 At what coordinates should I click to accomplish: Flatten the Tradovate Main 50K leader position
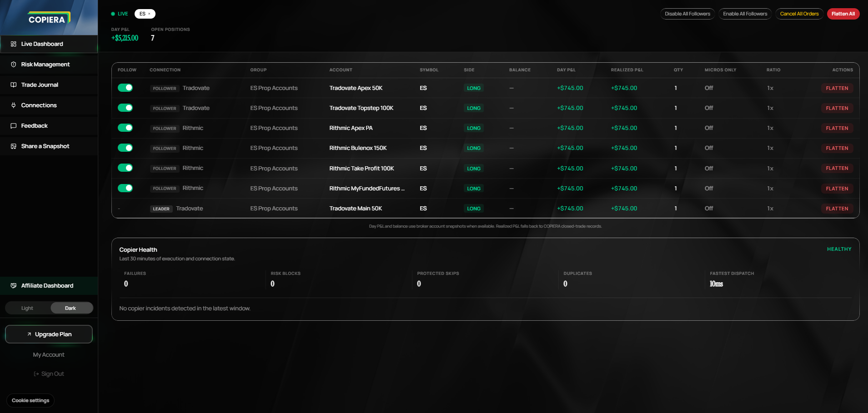[837, 209]
